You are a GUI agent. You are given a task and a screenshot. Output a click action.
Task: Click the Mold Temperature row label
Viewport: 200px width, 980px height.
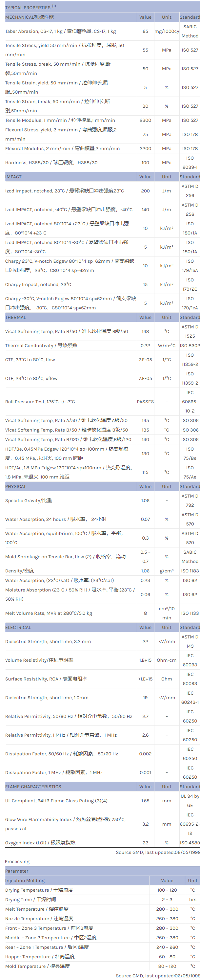point(38,966)
